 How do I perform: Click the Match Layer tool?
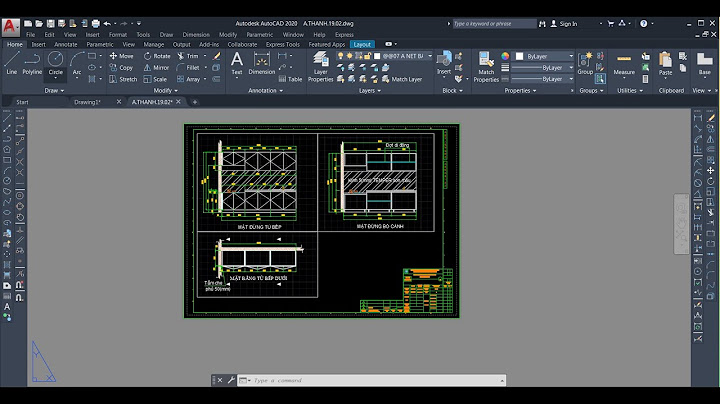(402, 79)
